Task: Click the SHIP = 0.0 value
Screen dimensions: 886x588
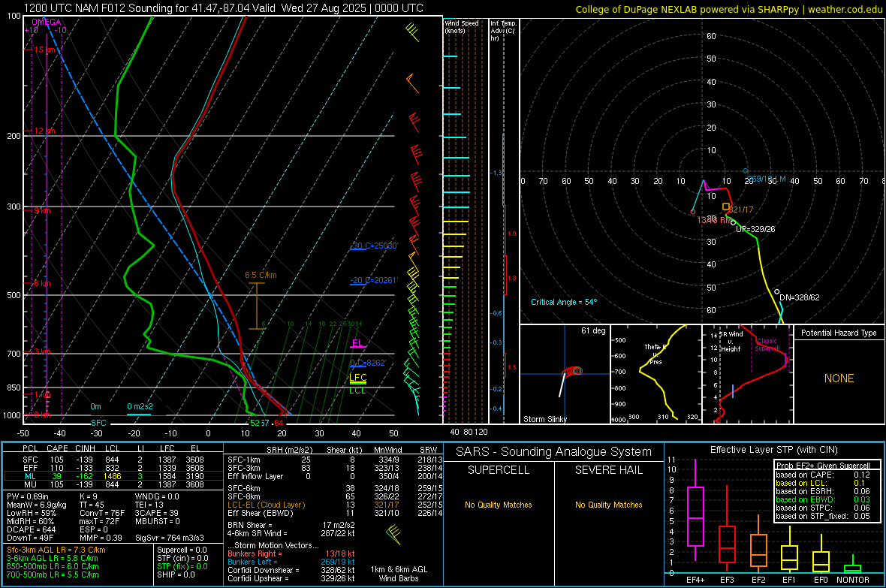Action: coord(176,574)
